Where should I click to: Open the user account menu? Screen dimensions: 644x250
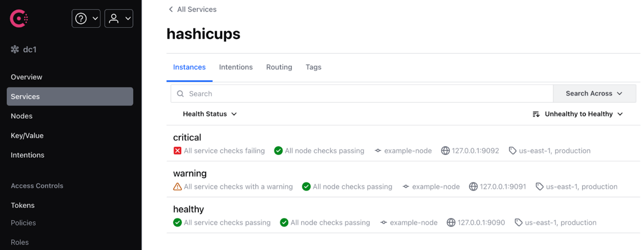pyautogui.click(x=119, y=19)
